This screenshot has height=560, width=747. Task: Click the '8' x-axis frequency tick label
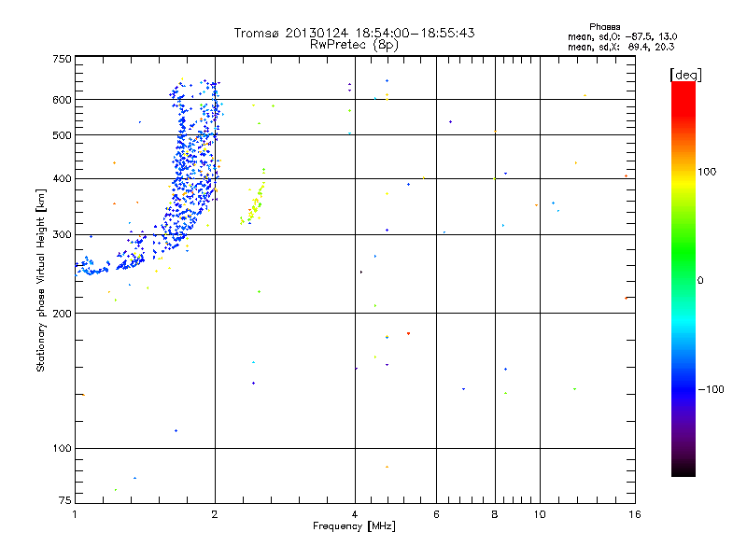[x=495, y=514]
